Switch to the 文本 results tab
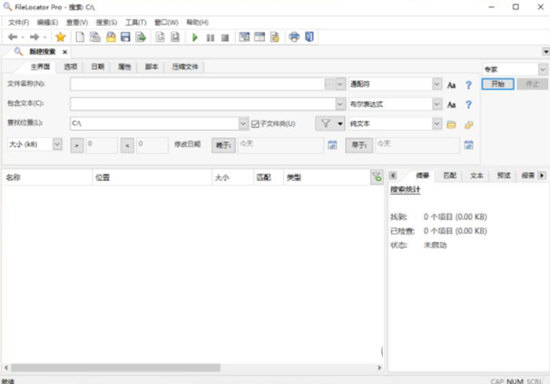 point(476,175)
